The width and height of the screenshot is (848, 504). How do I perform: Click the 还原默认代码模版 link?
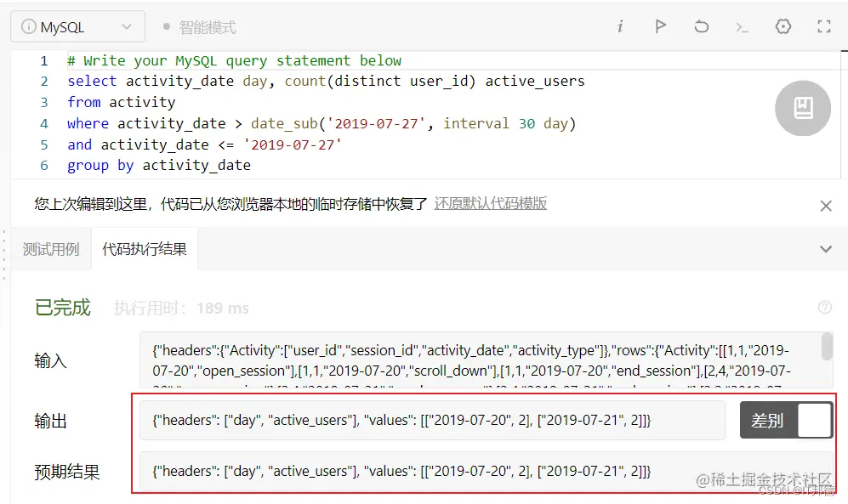[x=491, y=204]
